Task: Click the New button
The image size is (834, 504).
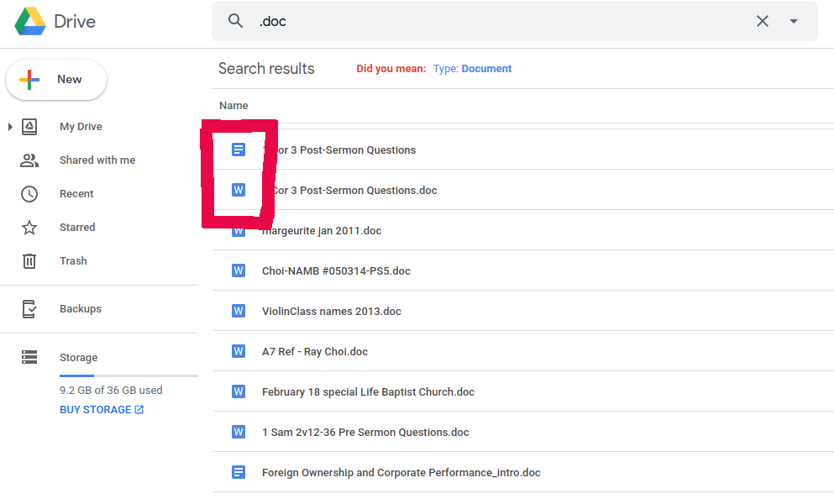Action: [x=56, y=80]
